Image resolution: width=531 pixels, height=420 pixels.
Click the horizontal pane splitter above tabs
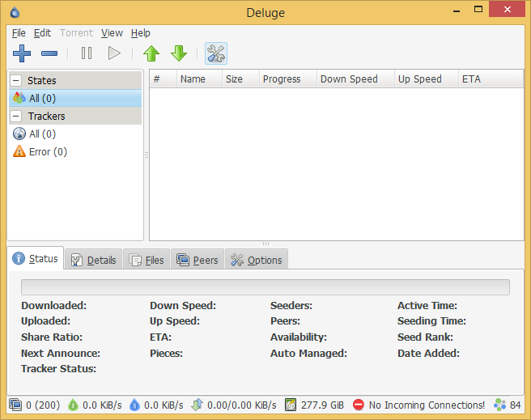point(265,244)
